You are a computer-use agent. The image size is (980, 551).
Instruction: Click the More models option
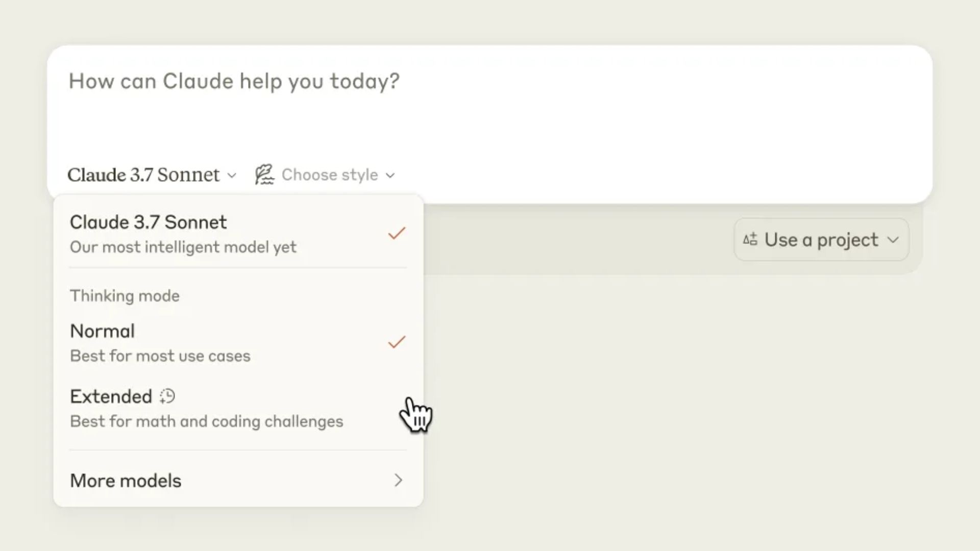click(x=125, y=480)
